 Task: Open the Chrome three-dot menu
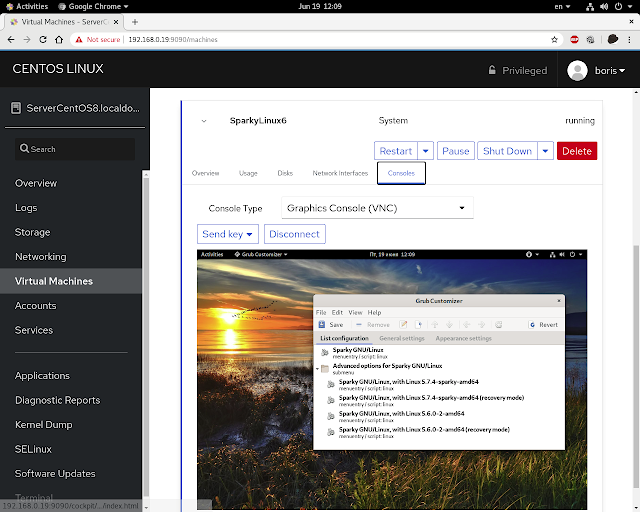(x=629, y=40)
